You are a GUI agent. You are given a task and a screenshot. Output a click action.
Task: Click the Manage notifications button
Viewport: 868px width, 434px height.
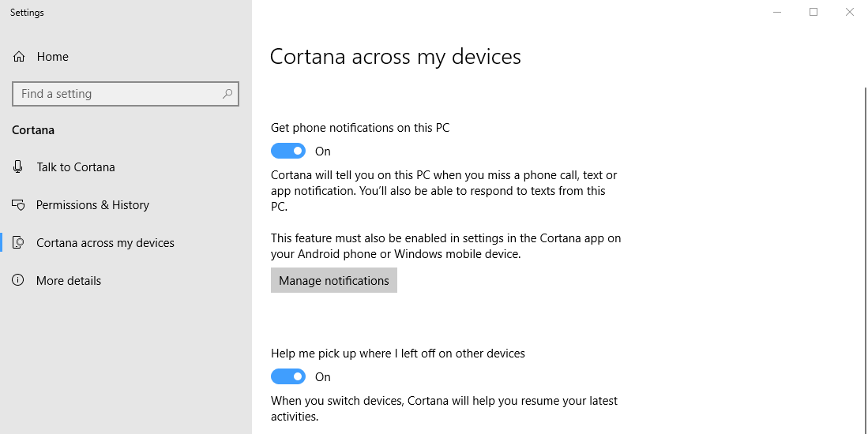(x=334, y=280)
